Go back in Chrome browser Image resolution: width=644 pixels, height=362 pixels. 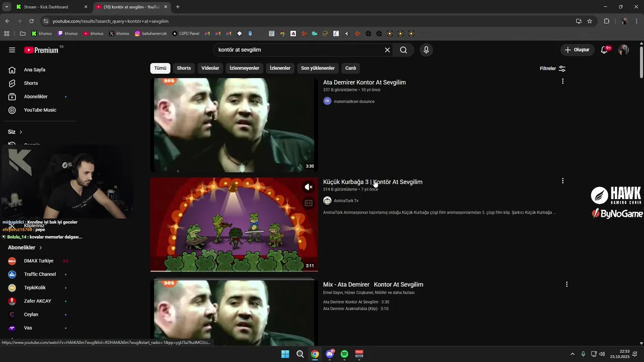click(7, 21)
